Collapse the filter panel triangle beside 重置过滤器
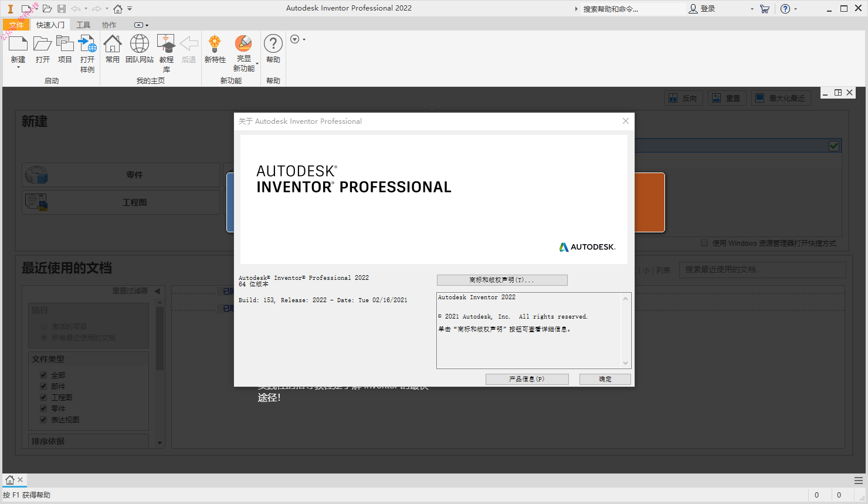Image resolution: width=868 pixels, height=504 pixels. coord(157,291)
